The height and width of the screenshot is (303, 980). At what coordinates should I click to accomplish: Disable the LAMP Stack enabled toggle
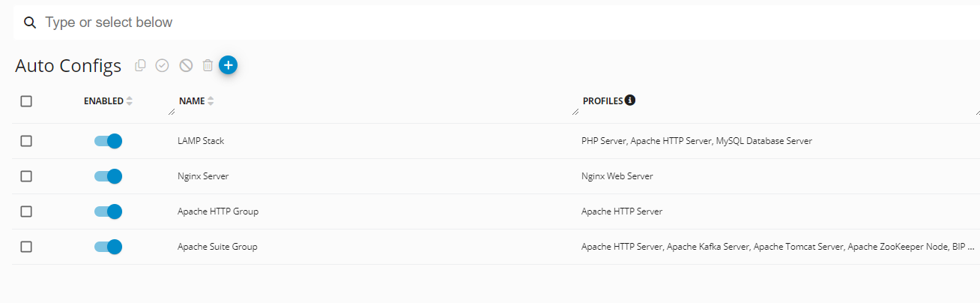click(108, 141)
